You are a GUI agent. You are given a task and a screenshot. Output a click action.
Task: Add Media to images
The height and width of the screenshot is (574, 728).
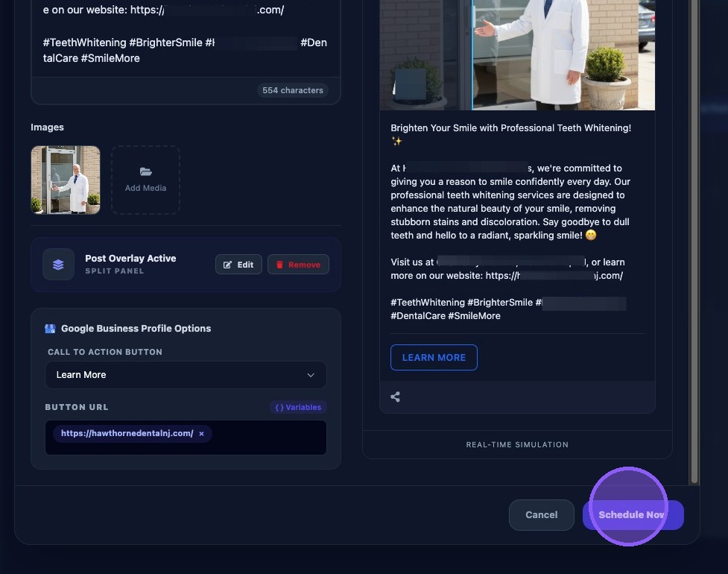[146, 180]
